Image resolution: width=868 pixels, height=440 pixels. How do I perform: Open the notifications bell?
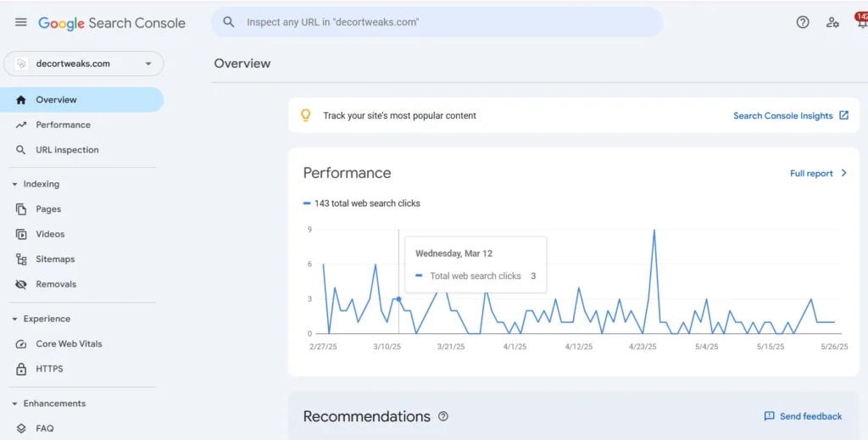point(860,23)
